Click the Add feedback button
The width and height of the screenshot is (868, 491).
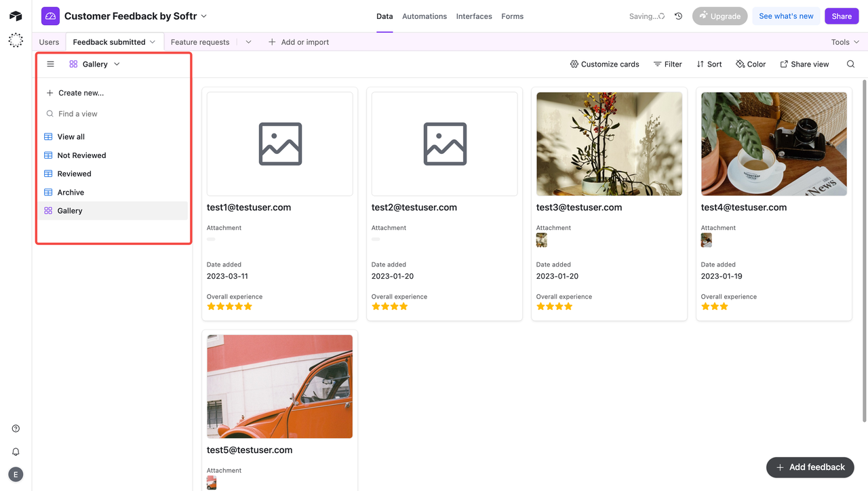[x=810, y=467]
